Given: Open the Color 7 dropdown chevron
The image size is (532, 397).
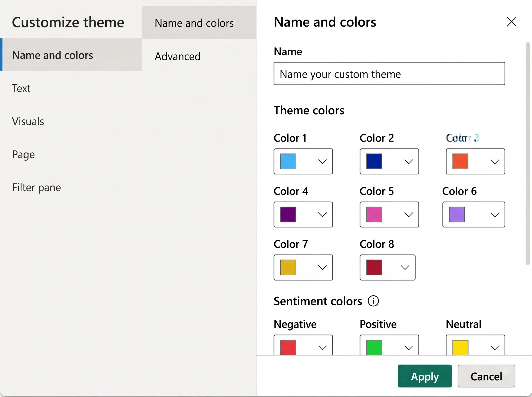Looking at the screenshot, I should click(x=322, y=267).
